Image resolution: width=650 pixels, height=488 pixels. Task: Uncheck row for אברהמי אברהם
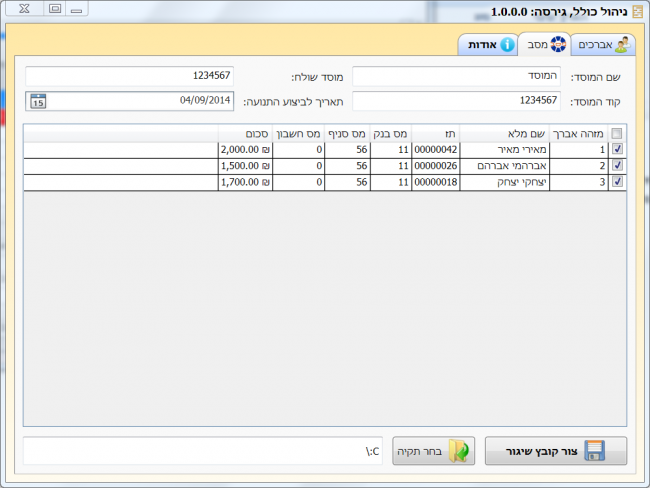point(617,165)
